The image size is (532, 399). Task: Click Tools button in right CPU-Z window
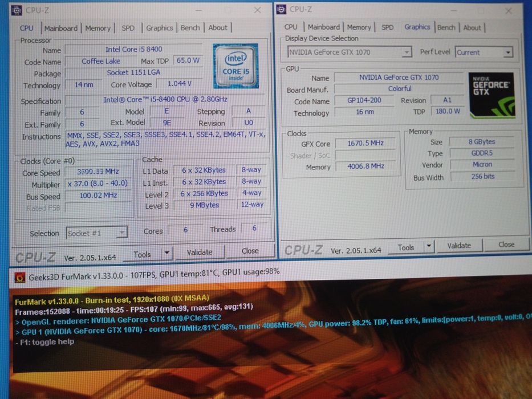406,247
